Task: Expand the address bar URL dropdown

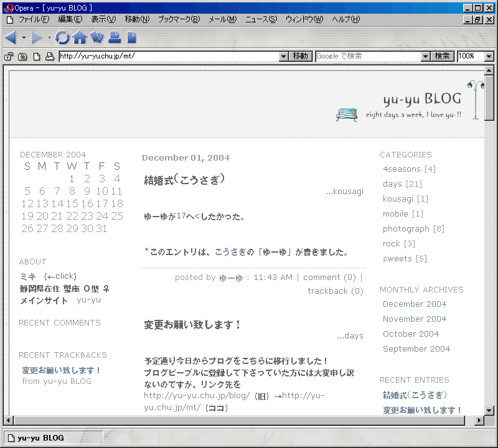Action: tap(284, 57)
